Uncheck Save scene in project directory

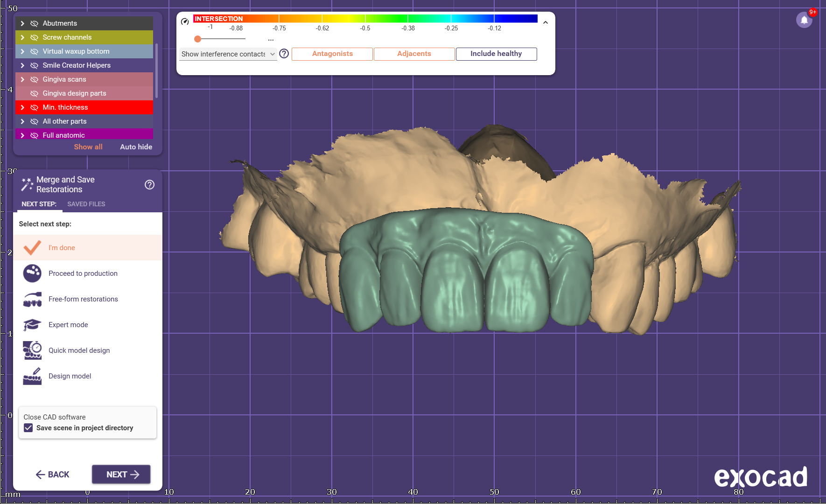[x=28, y=428]
